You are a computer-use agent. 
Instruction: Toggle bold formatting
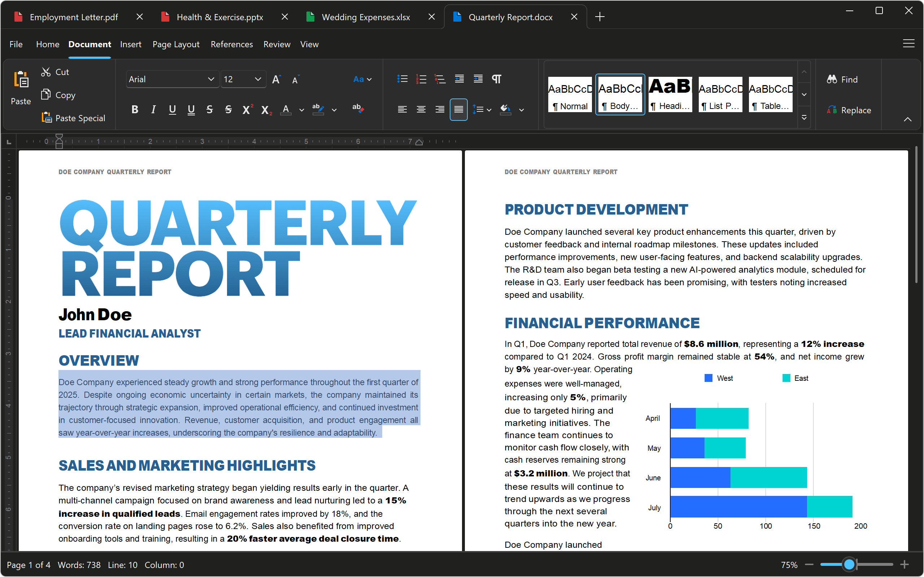point(134,110)
